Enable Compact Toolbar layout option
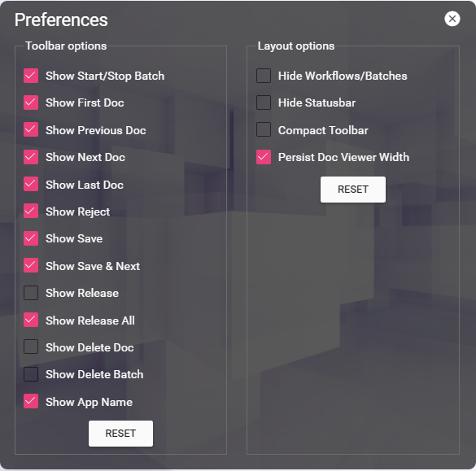 (264, 129)
